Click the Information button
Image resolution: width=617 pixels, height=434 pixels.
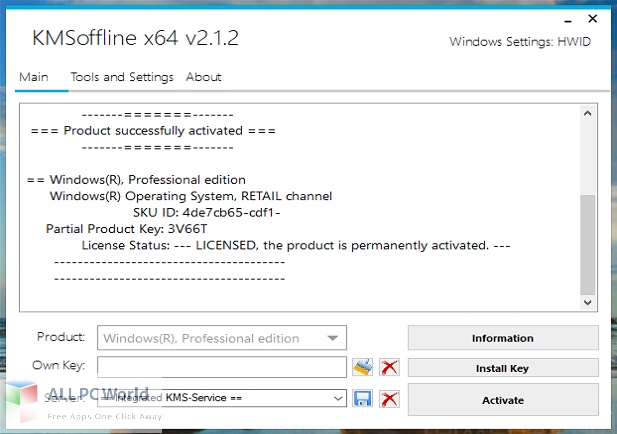pos(503,338)
